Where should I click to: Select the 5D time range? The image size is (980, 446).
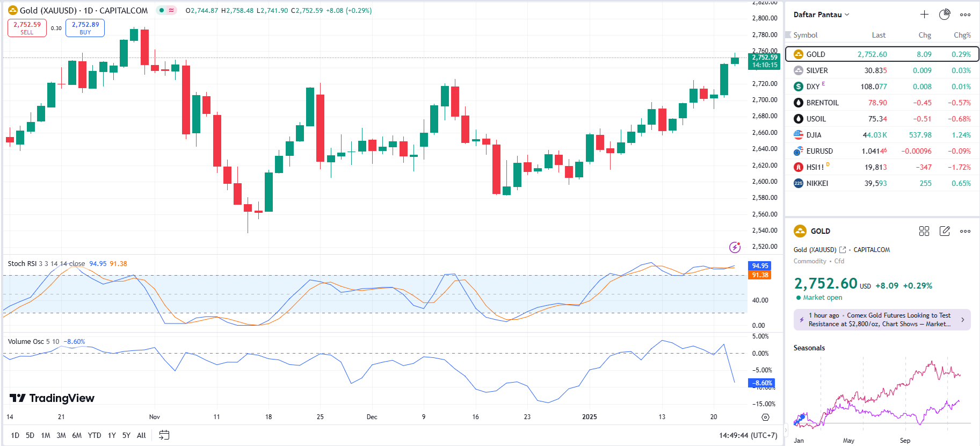click(x=30, y=435)
